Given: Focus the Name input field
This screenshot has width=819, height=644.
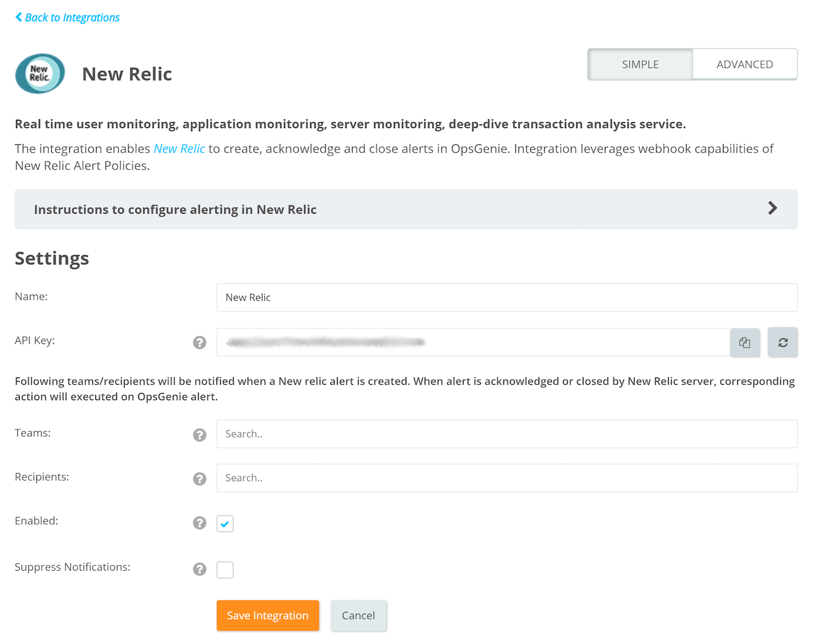Looking at the screenshot, I should 507,298.
